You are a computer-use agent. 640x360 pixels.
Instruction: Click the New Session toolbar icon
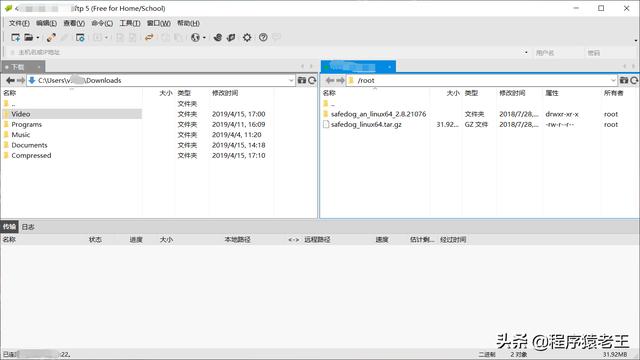point(16,38)
